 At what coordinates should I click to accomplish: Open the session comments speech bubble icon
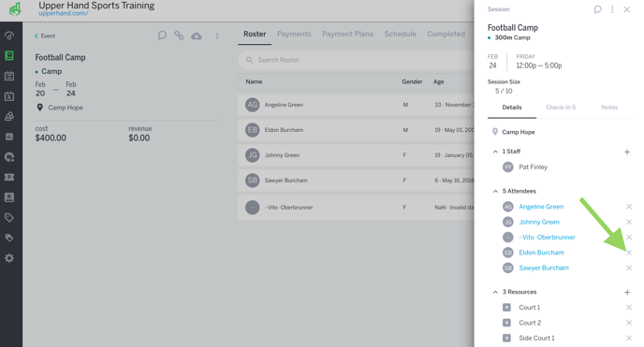coord(597,9)
